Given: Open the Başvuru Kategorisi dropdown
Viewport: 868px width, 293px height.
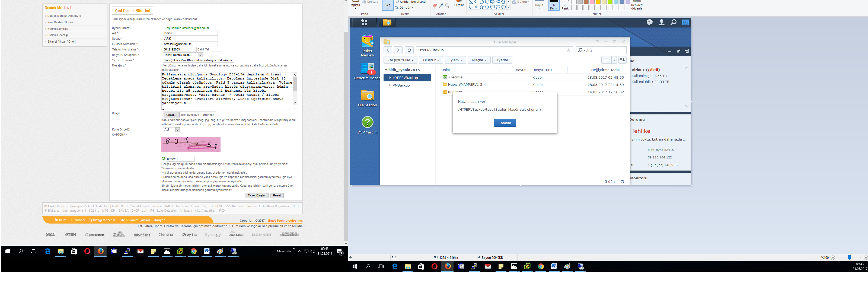Looking at the screenshot, I should (x=200, y=55).
